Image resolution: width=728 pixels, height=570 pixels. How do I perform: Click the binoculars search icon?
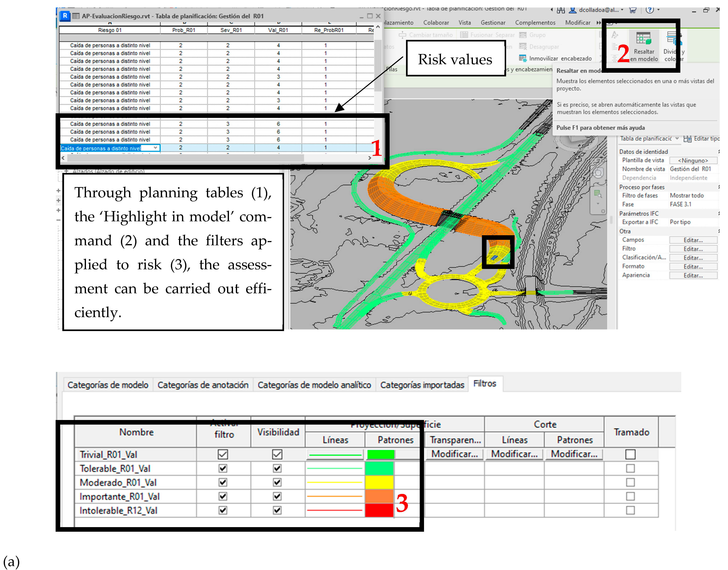click(x=561, y=10)
